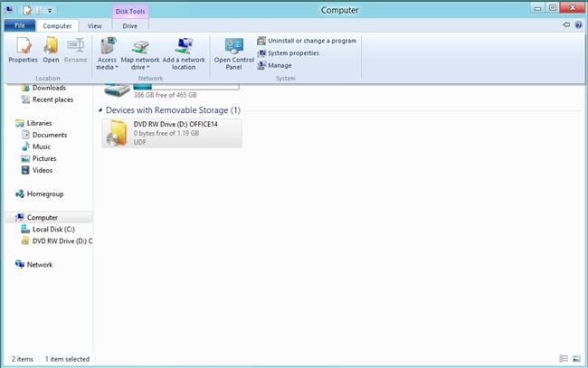The height and width of the screenshot is (368, 588).
Task: Click the Network icon in sidebar
Action: click(20, 265)
